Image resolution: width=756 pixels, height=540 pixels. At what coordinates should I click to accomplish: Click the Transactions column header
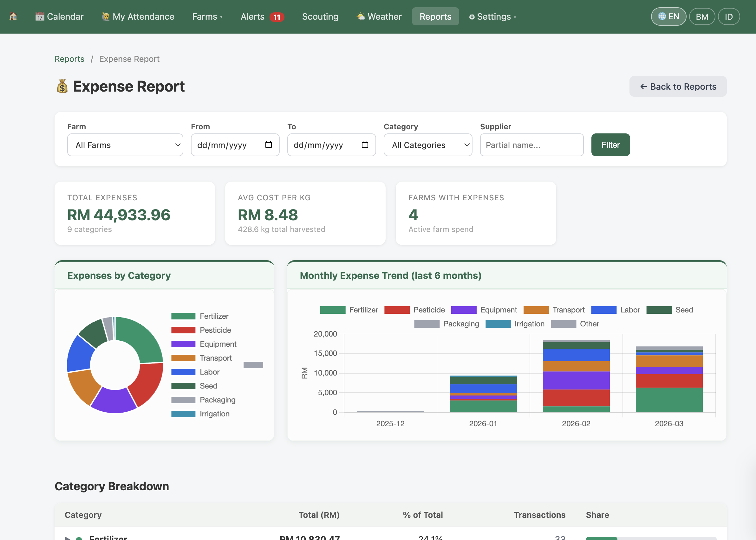pos(539,515)
